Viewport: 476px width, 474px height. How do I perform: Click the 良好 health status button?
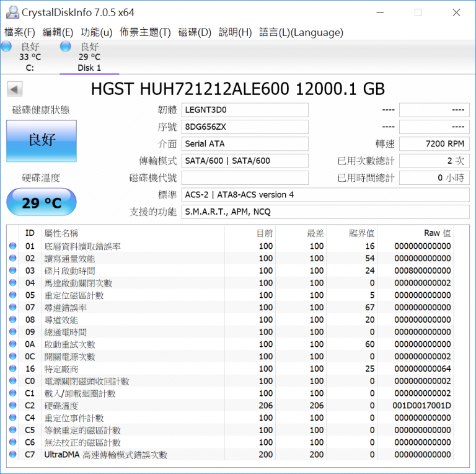click(x=42, y=141)
